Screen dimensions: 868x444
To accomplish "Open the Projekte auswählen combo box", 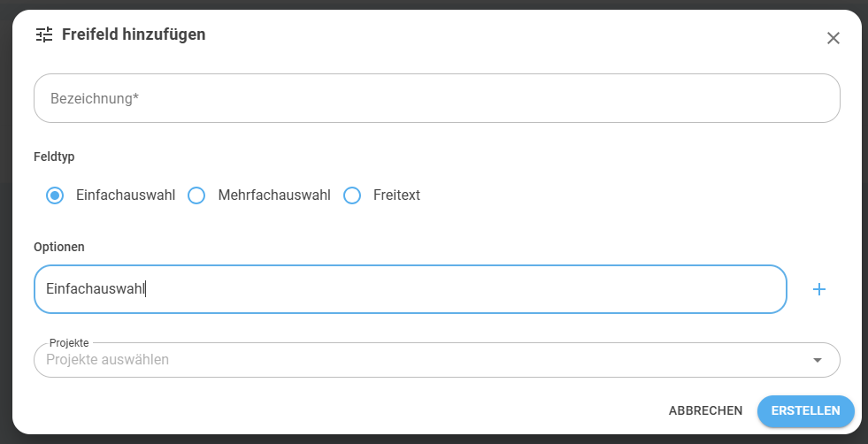I will click(x=437, y=360).
